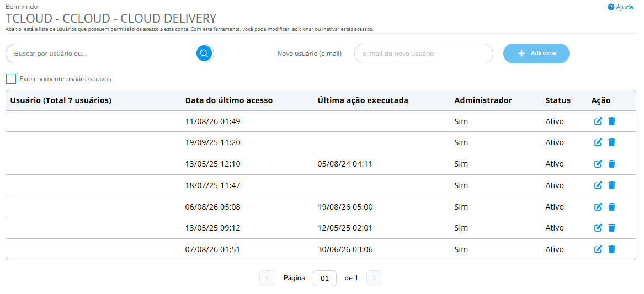The height and width of the screenshot is (294, 644).
Task: Select the 05/08/24 04:11 last action cell
Action: [345, 164]
